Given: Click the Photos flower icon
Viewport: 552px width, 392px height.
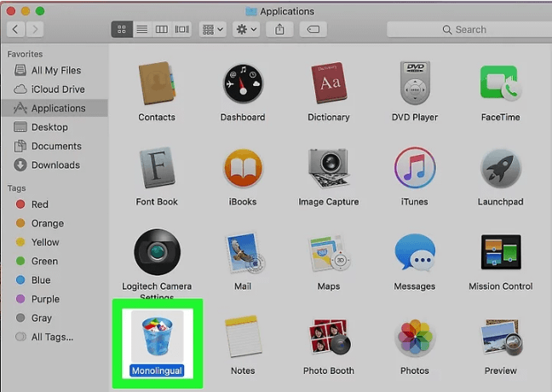Looking at the screenshot, I should tap(415, 337).
